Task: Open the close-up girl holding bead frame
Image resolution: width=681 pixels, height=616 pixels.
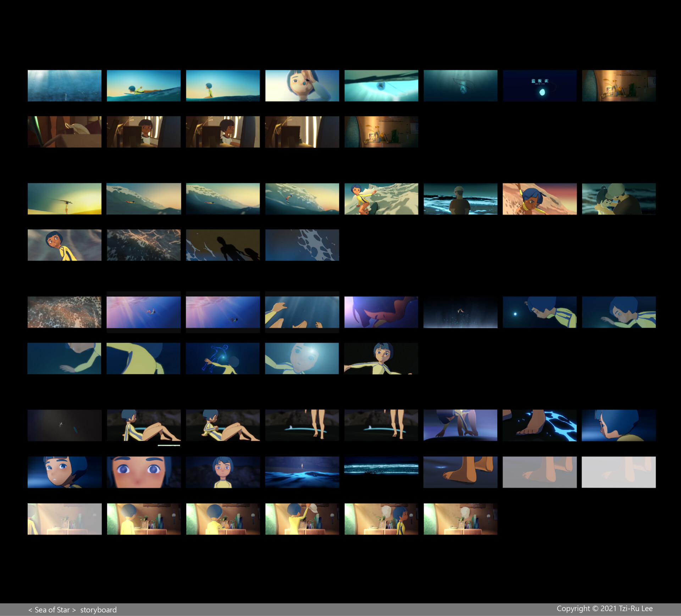Action: tap(302, 85)
